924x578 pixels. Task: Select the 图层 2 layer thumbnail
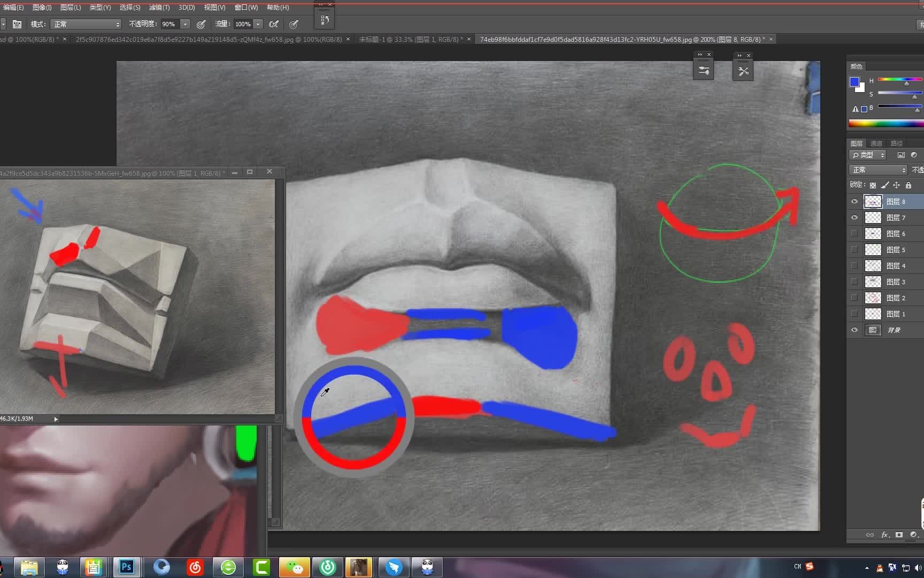coord(873,298)
